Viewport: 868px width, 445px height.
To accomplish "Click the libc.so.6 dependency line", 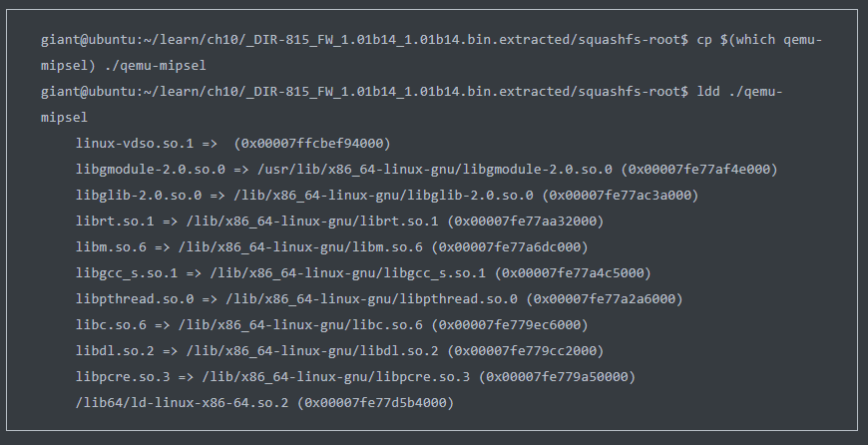I will pos(331,325).
